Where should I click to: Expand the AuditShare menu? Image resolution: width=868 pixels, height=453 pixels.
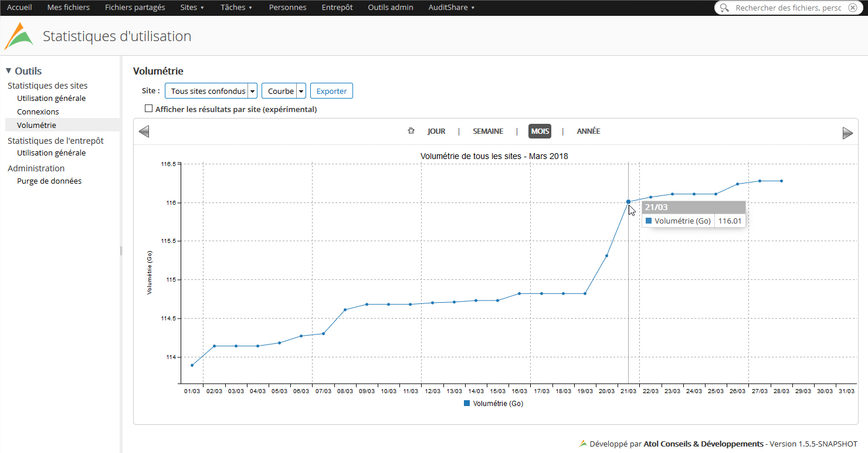point(452,8)
